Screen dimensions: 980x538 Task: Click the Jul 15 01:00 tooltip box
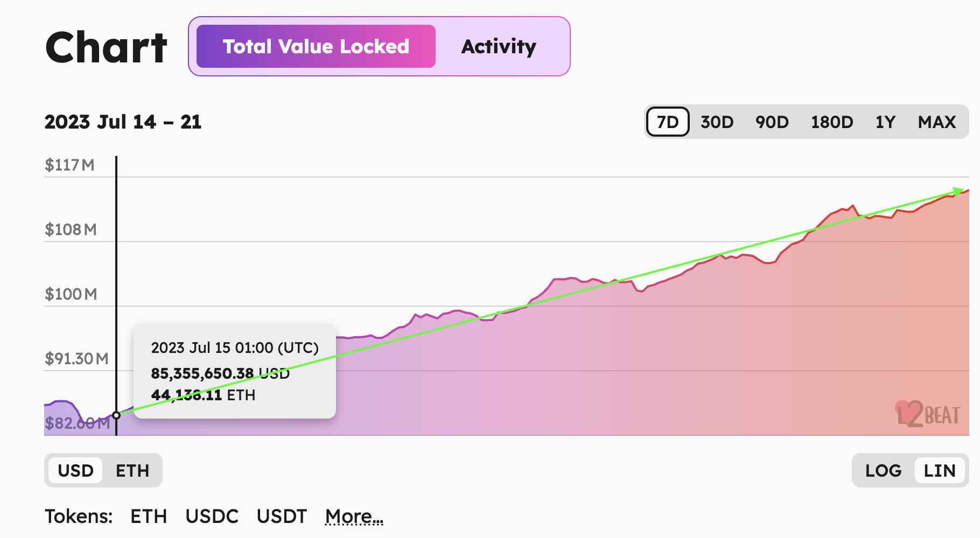pos(234,371)
